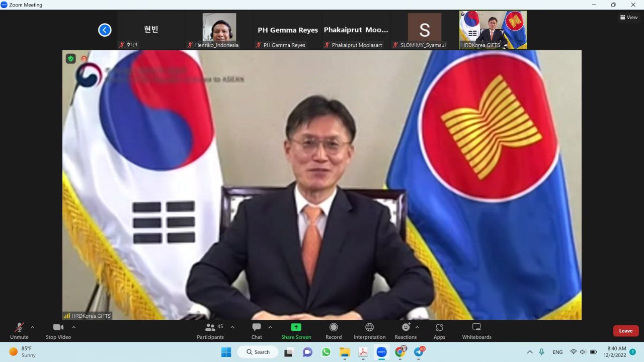Open Telegram from taskbar
This screenshot has width=644, height=362.
pos(419,352)
